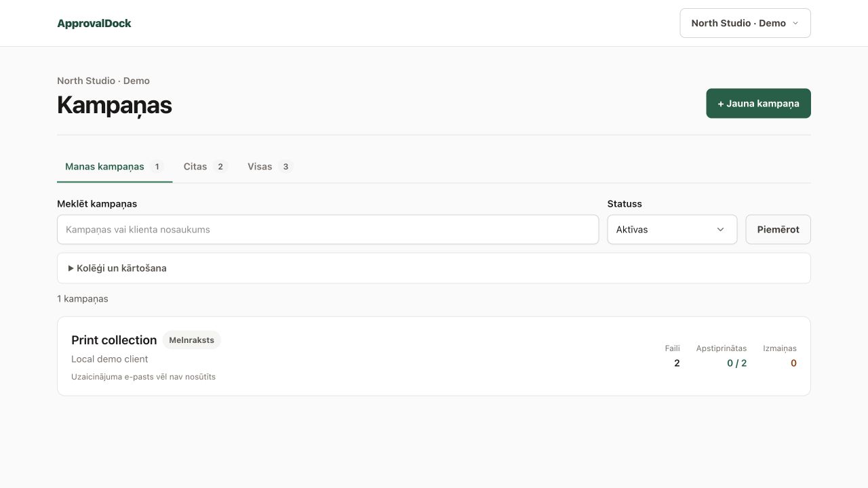Expand the Kolēģi un kārtošana section
Image resolution: width=868 pixels, height=488 pixels.
point(434,268)
